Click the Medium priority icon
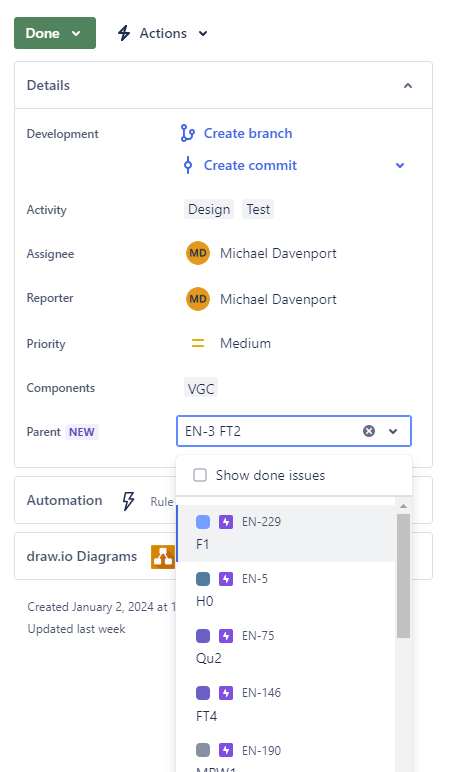This screenshot has width=456, height=772. pyautogui.click(x=197, y=343)
